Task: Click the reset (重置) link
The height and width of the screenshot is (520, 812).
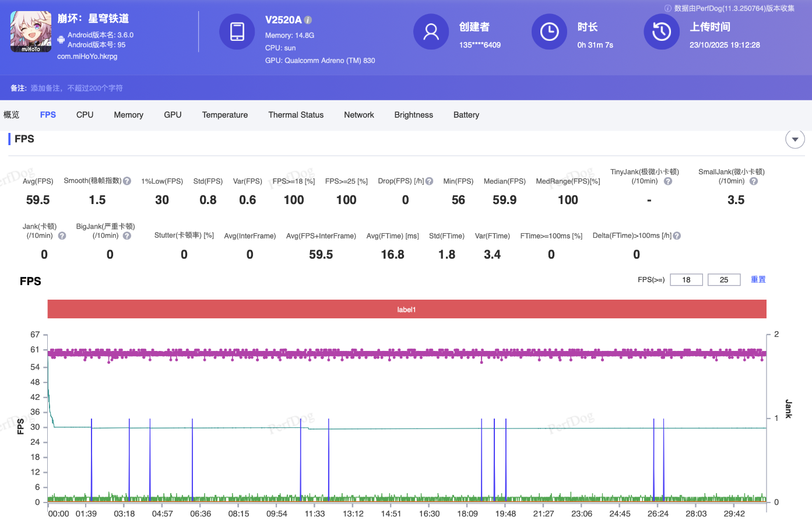Action: [x=758, y=280]
